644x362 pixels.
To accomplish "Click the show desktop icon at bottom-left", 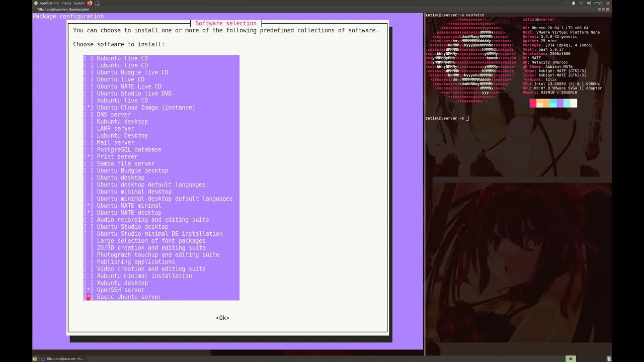I will click(35, 358).
